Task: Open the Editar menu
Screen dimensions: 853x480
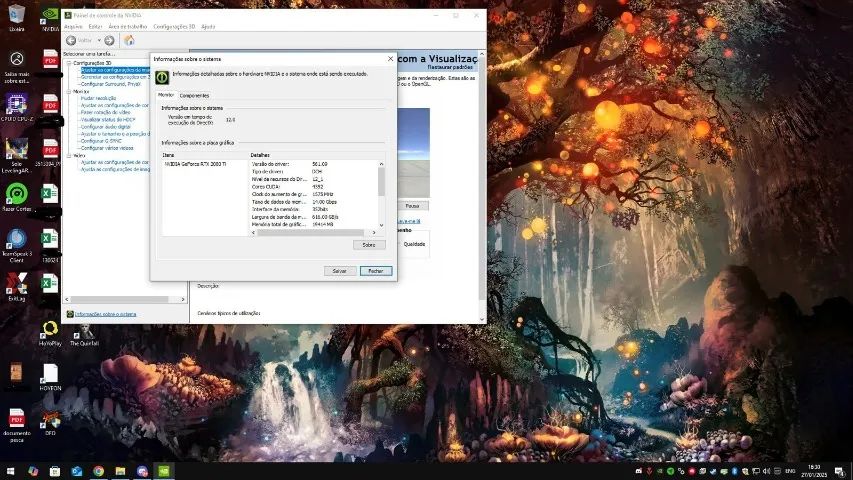Action: 95,26
